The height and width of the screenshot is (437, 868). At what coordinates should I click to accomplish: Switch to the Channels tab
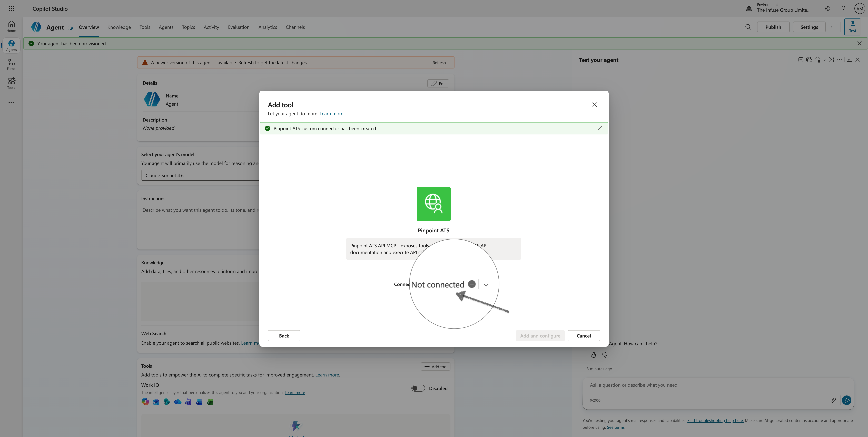click(295, 27)
